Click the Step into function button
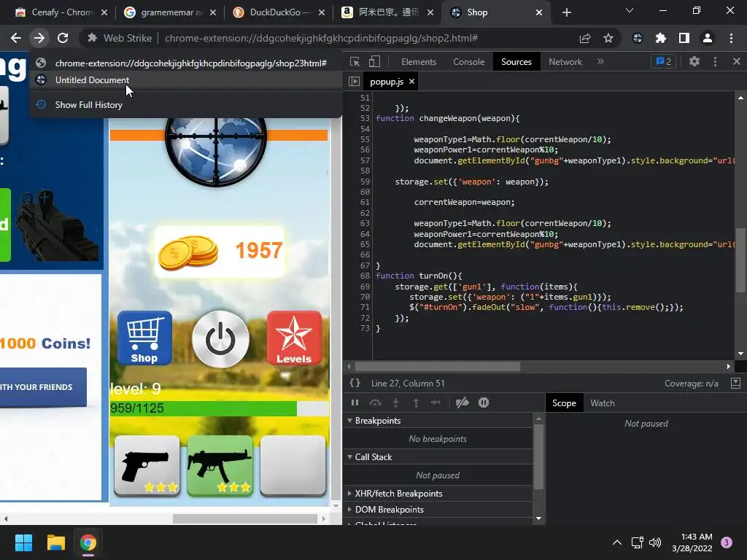Viewport: 747px width, 560px height. (395, 402)
